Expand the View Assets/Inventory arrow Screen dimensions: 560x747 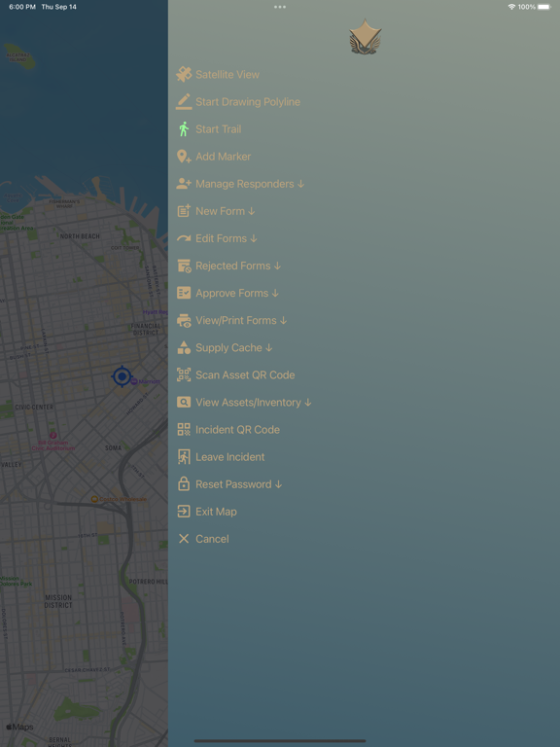307,403
